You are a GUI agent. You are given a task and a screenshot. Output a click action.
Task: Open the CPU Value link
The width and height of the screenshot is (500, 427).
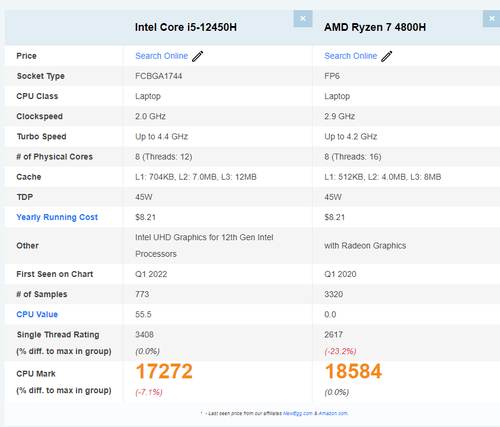(37, 314)
